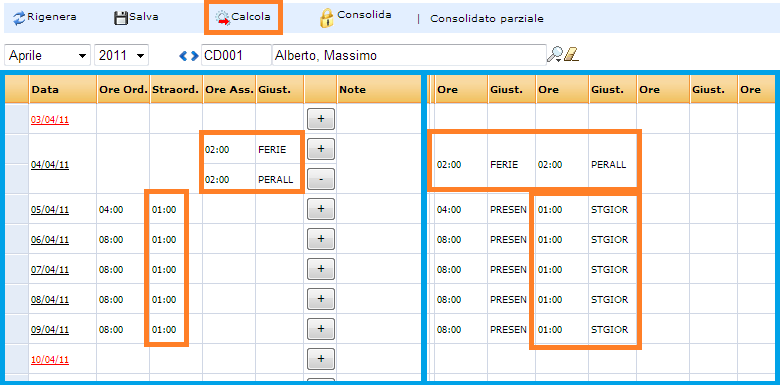
Task: Go to previous employee with left arrow
Action: (x=183, y=56)
